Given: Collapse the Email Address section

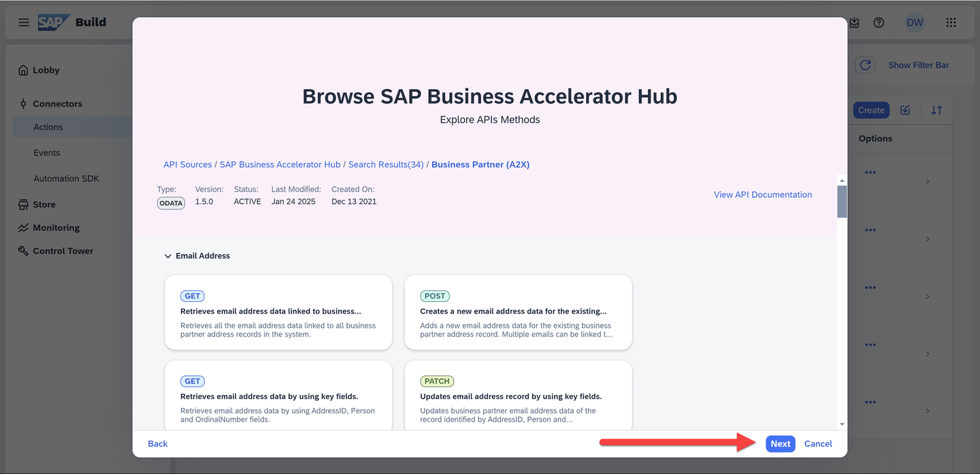Looking at the screenshot, I should click(168, 256).
